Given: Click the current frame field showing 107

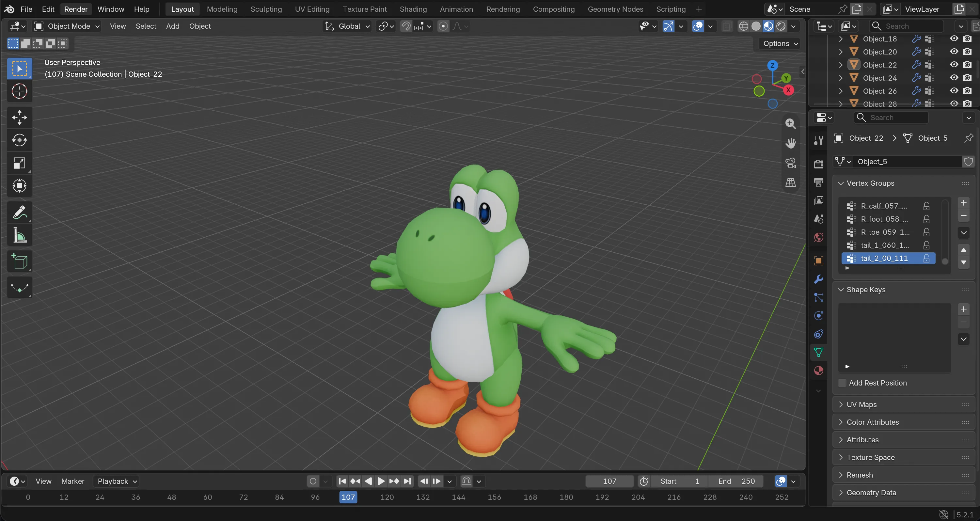Looking at the screenshot, I should coord(609,481).
